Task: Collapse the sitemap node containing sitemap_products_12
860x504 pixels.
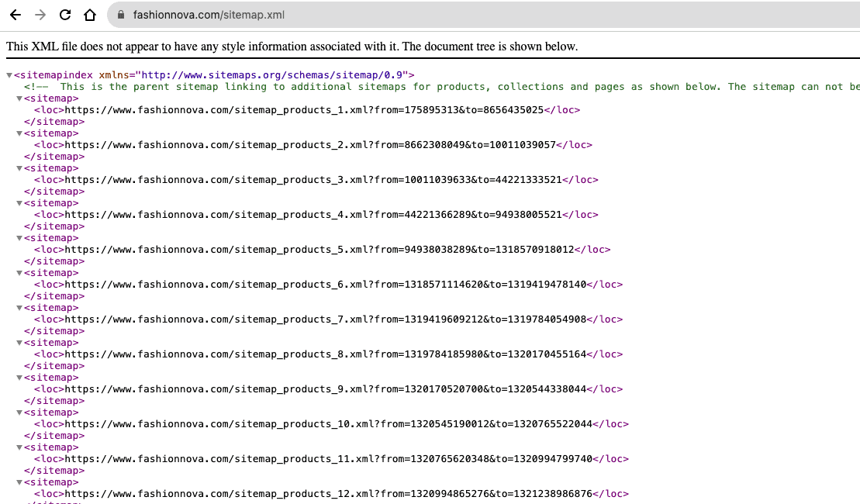Action: [19, 482]
